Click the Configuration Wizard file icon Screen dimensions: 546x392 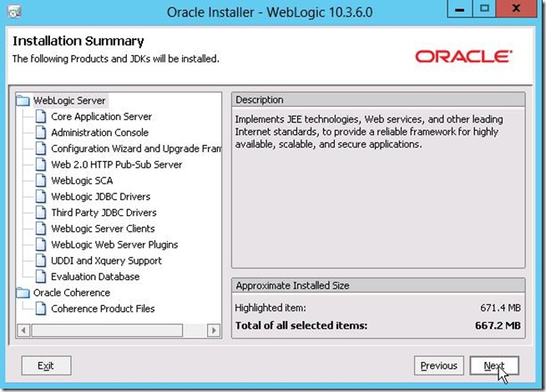click(x=41, y=148)
